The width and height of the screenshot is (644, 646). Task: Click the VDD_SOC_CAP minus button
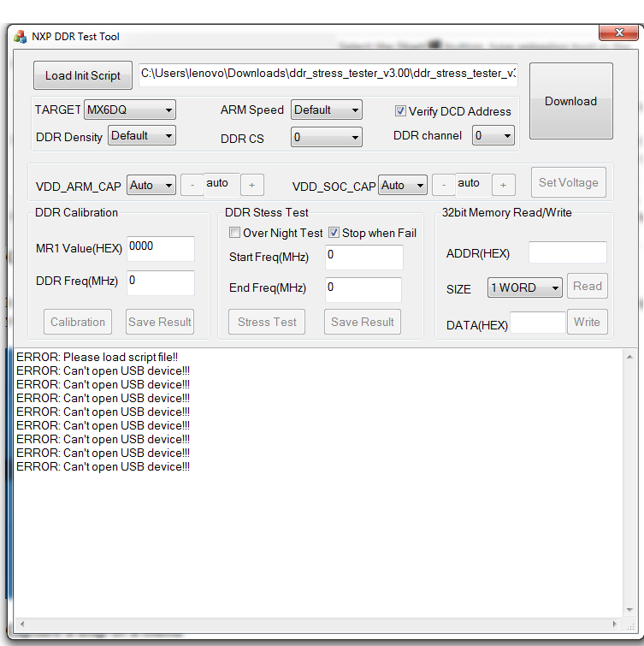click(444, 185)
